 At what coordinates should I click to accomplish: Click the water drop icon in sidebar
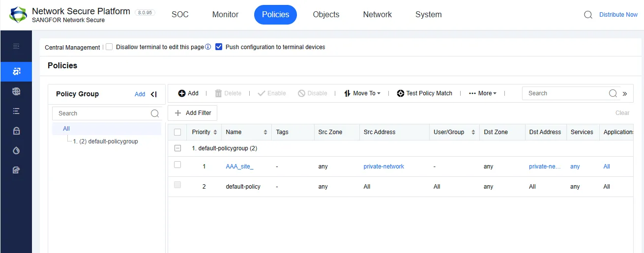(16, 150)
